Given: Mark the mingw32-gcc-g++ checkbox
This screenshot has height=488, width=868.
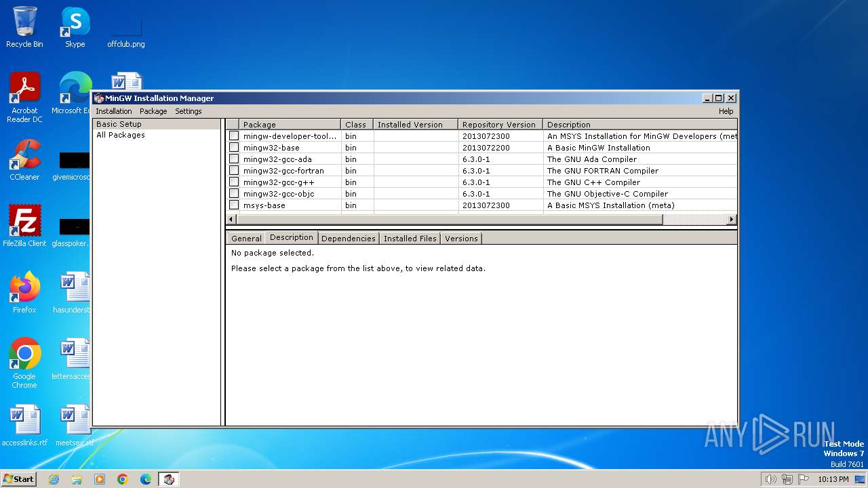Looking at the screenshot, I should click(234, 182).
